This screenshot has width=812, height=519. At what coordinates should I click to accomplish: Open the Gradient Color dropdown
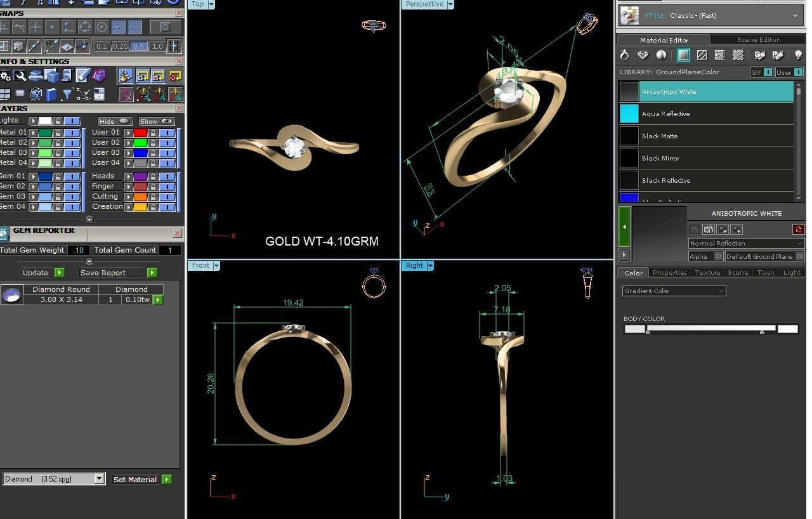[x=674, y=291]
